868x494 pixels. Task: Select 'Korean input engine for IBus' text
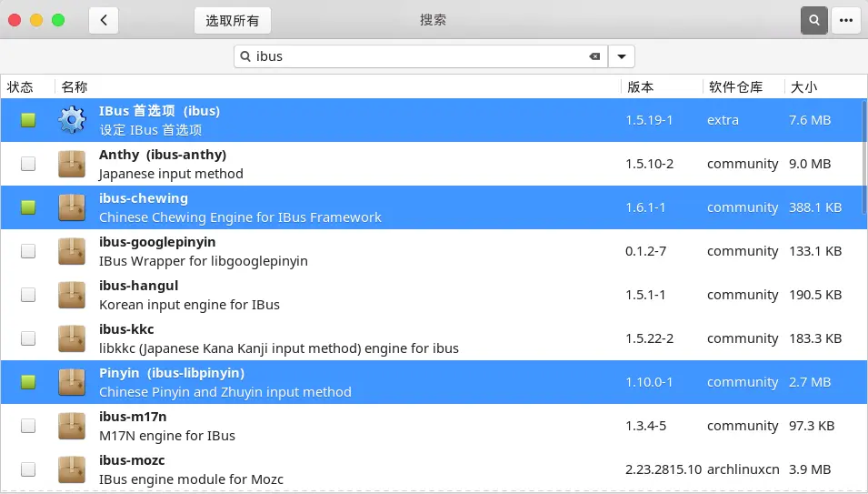[x=189, y=305]
